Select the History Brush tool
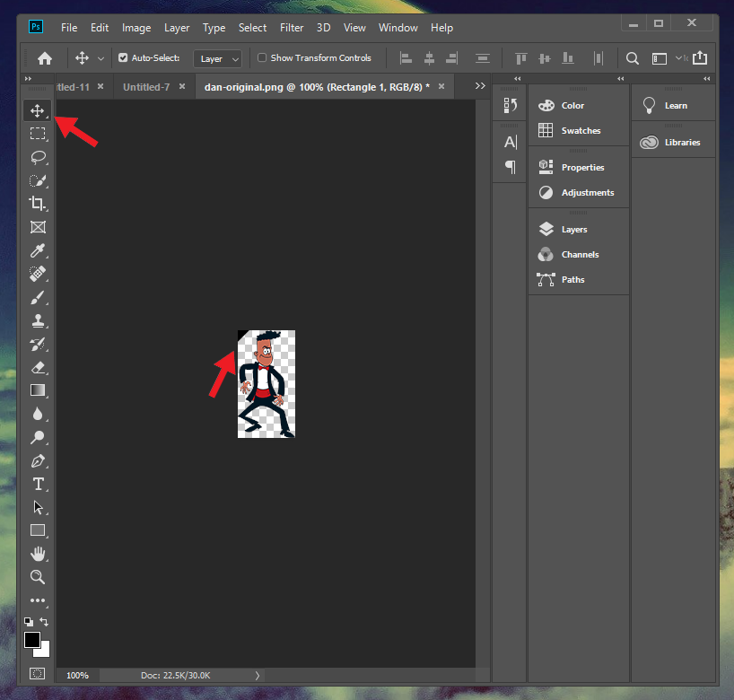This screenshot has width=734, height=700. click(38, 344)
